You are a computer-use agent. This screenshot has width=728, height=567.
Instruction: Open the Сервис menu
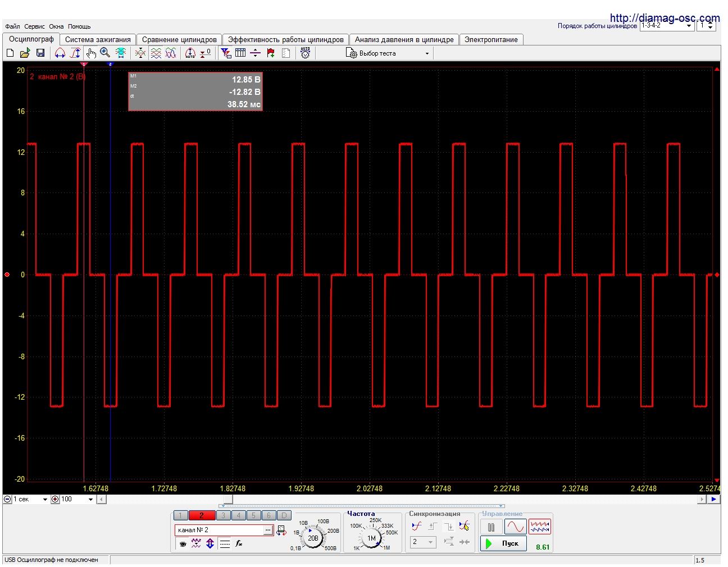34,26
